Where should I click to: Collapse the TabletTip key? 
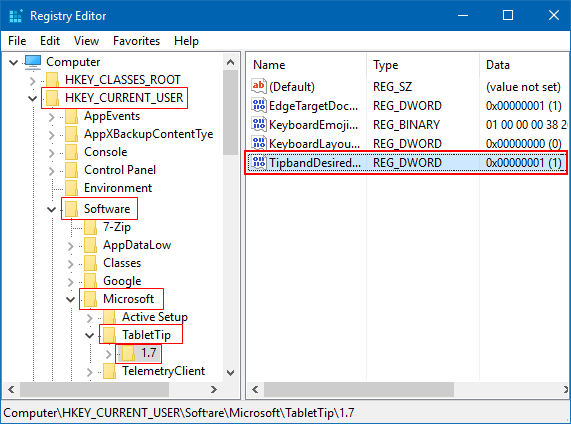[x=89, y=335]
